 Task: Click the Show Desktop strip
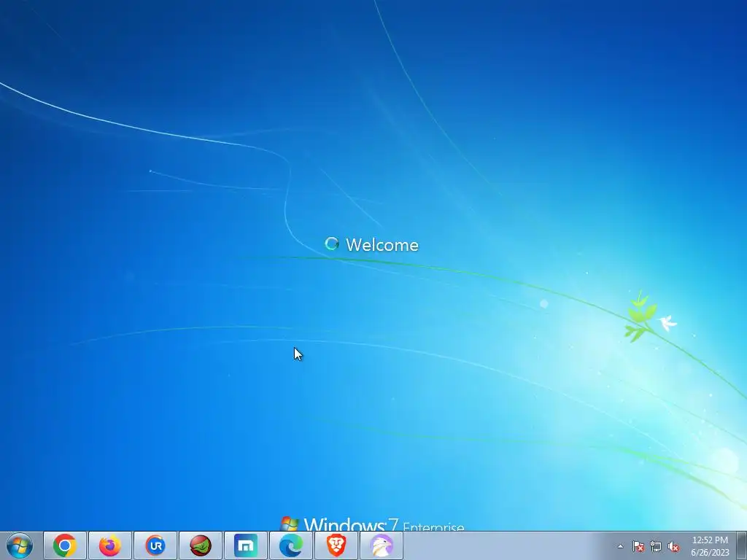[x=742, y=545]
